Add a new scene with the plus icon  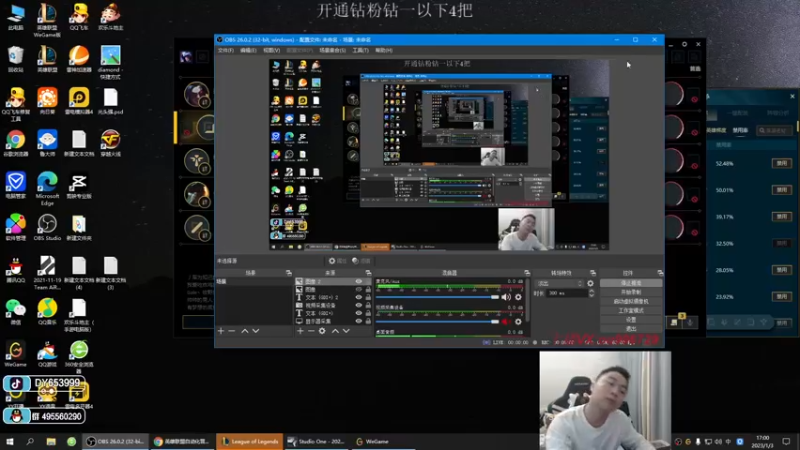[x=221, y=331]
